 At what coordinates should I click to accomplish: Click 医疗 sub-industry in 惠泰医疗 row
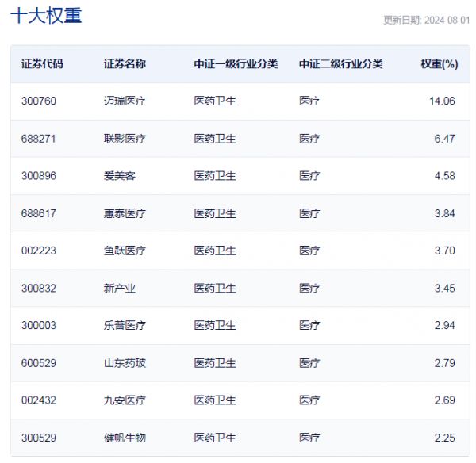pyautogui.click(x=309, y=213)
